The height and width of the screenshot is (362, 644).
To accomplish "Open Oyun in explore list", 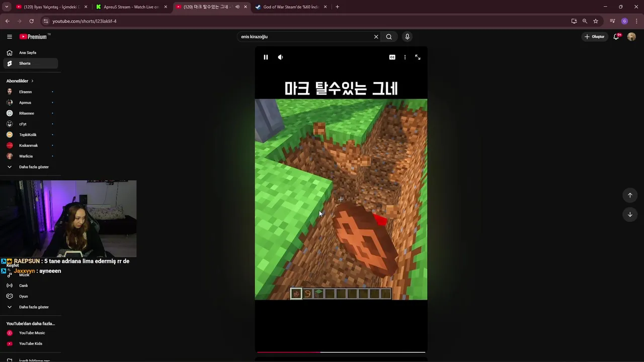I will pyautogui.click(x=30, y=296).
